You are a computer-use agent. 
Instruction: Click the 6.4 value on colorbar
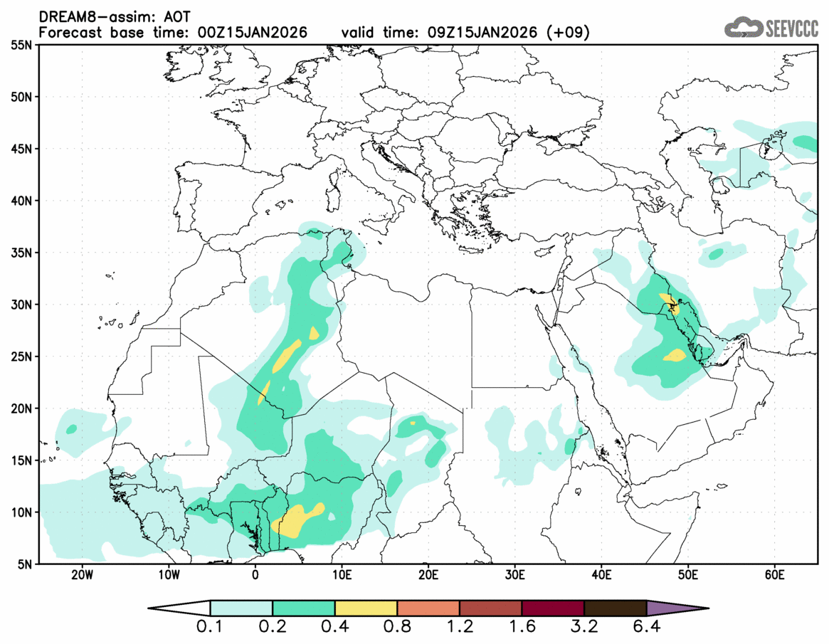click(x=646, y=628)
